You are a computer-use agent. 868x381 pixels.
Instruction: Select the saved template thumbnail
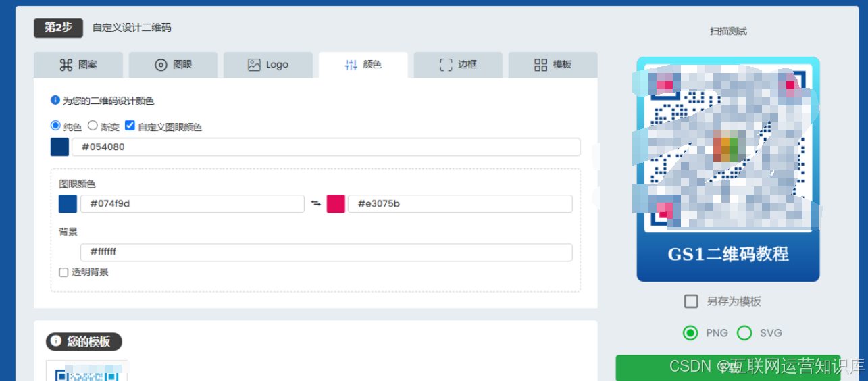tap(87, 371)
